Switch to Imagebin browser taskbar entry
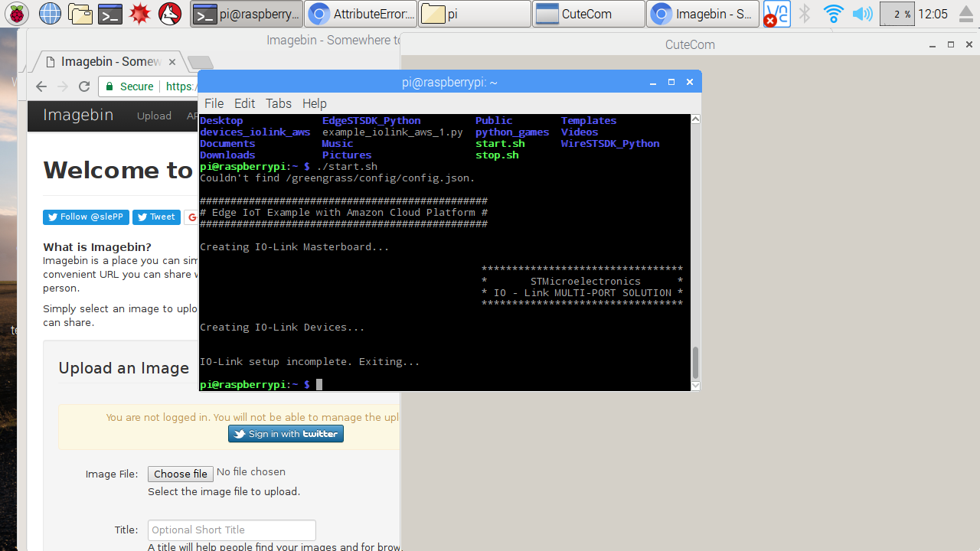980x551 pixels. pyautogui.click(x=703, y=14)
